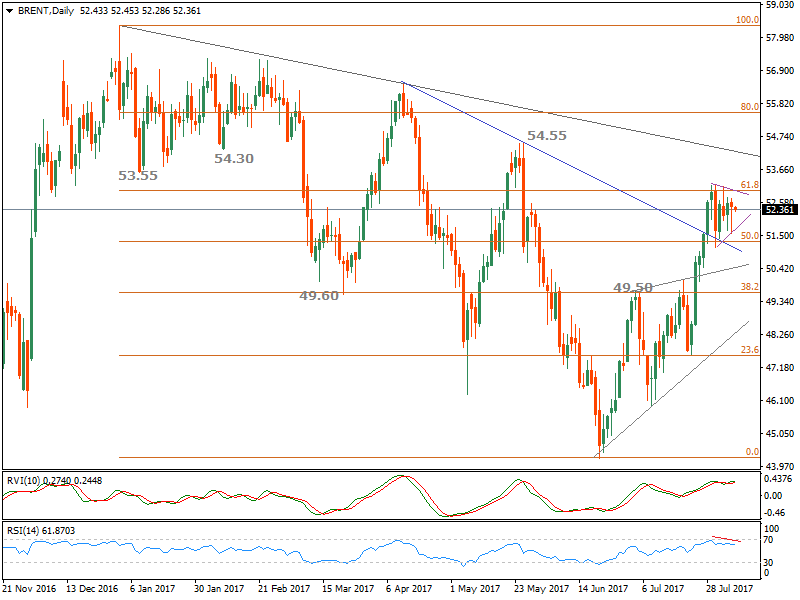Image resolution: width=800 pixels, height=600 pixels.
Task: Click the 53.55 price annotation
Action: (138, 176)
